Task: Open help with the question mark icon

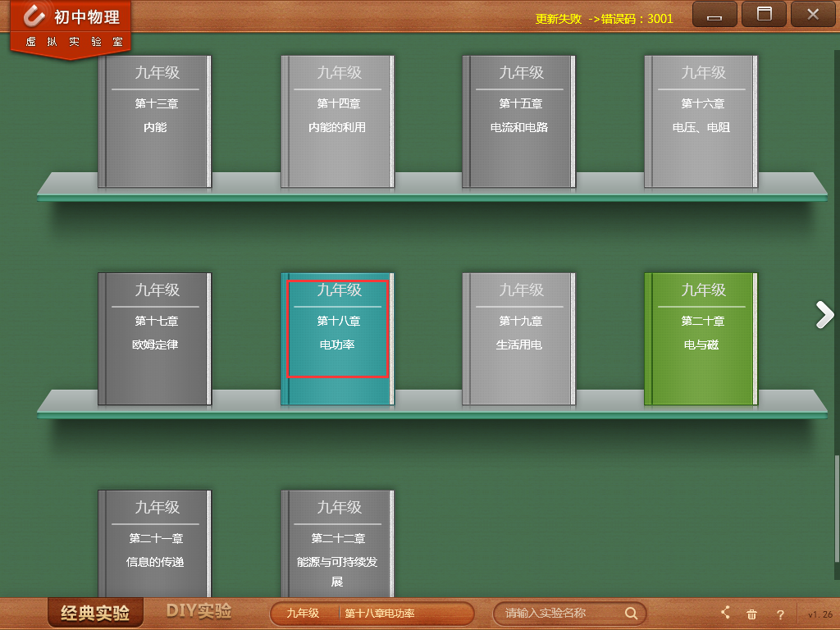Action: coord(780,615)
